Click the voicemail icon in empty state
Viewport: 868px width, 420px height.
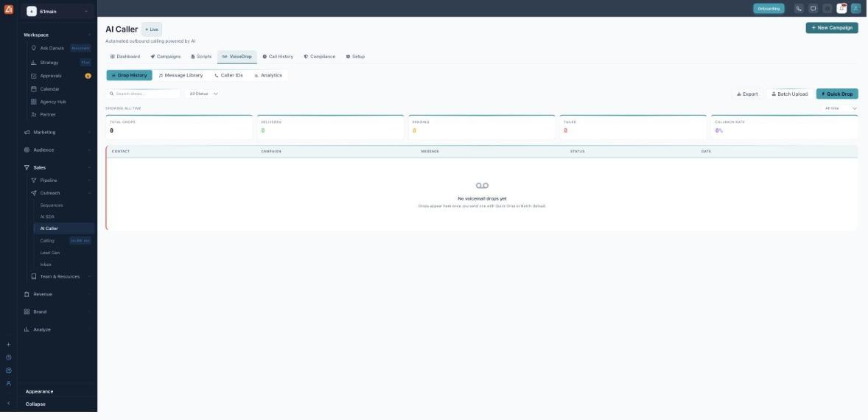[482, 186]
